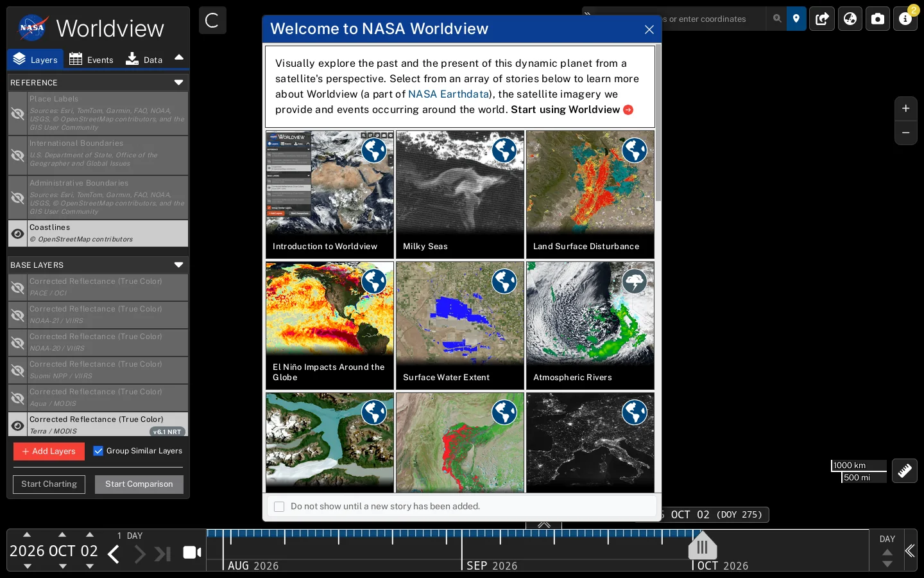
Task: Show the Aqua / MODIS reflectance layer
Action: pyautogui.click(x=18, y=398)
